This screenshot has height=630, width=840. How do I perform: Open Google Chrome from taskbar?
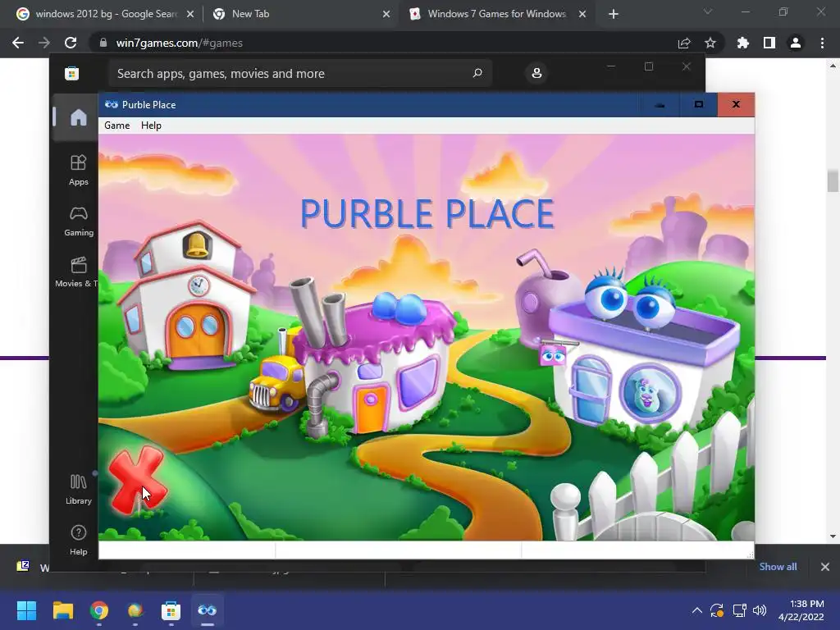coord(99,610)
